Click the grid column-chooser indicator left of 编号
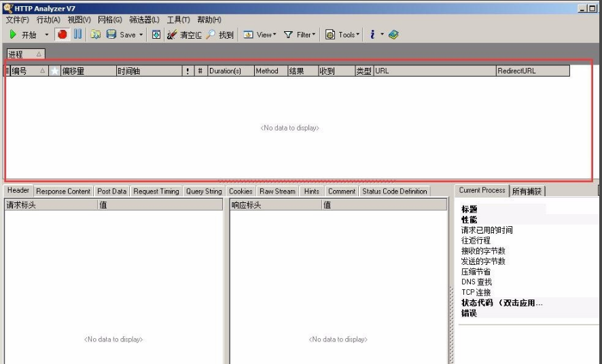Image resolution: width=602 pixels, height=364 pixels. (7, 71)
